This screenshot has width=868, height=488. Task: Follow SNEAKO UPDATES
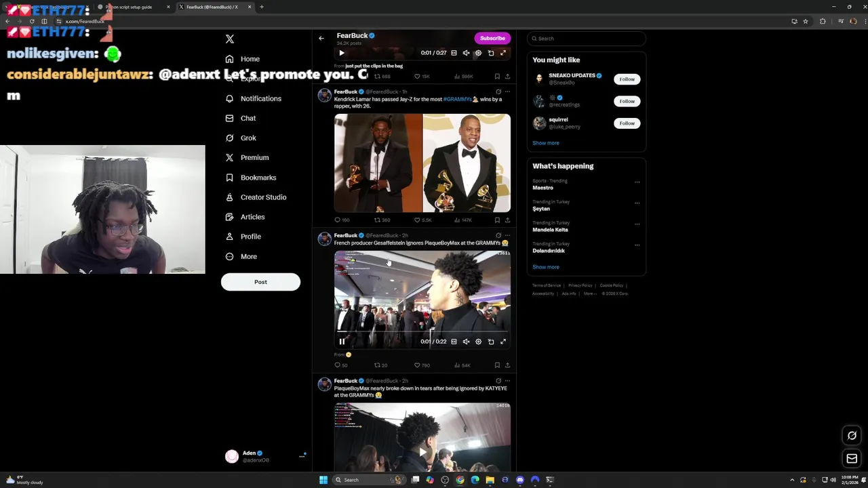pyautogui.click(x=627, y=79)
